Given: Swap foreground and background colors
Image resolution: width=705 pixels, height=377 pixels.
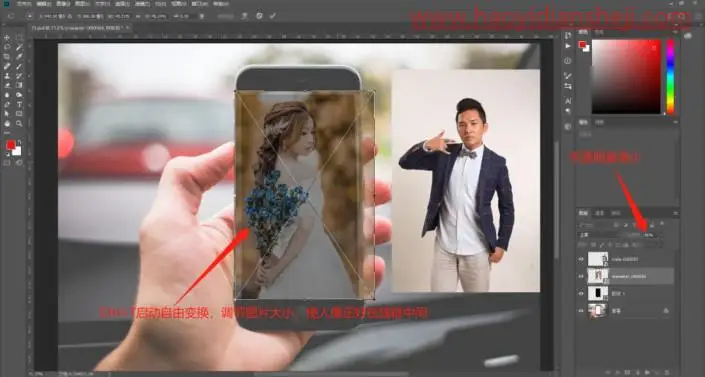Looking at the screenshot, I should (x=19, y=142).
